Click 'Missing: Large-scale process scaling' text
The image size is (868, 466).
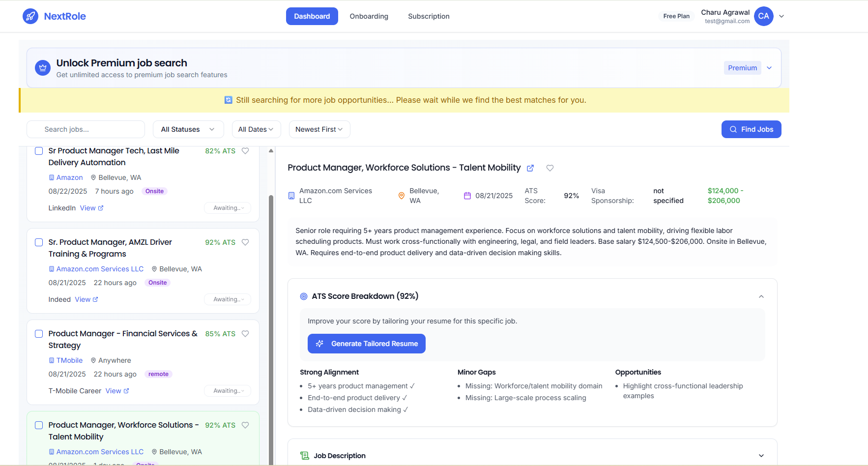(526, 398)
